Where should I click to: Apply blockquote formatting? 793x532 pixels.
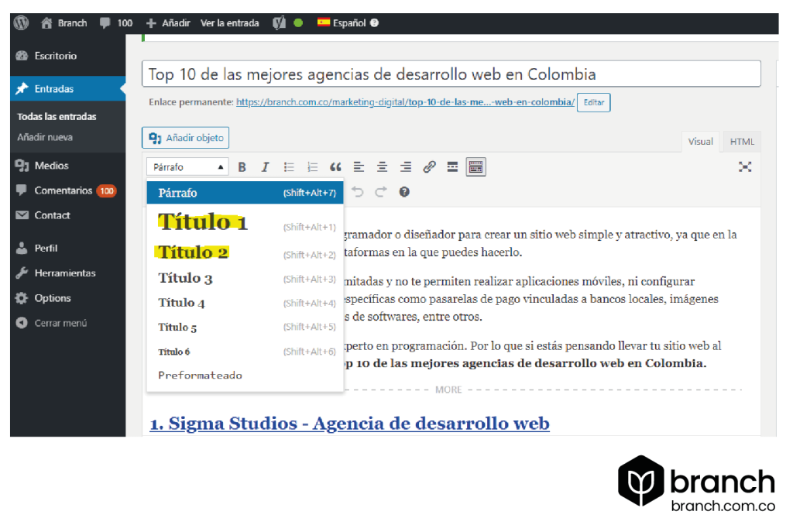[335, 166]
